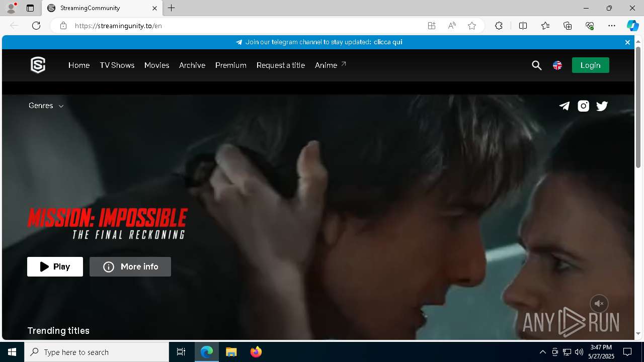Open the Anime external link
Image resolution: width=644 pixels, height=362 pixels.
point(331,65)
